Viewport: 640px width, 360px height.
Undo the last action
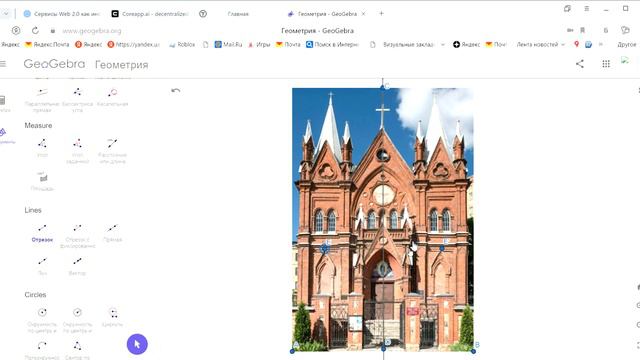[176, 91]
